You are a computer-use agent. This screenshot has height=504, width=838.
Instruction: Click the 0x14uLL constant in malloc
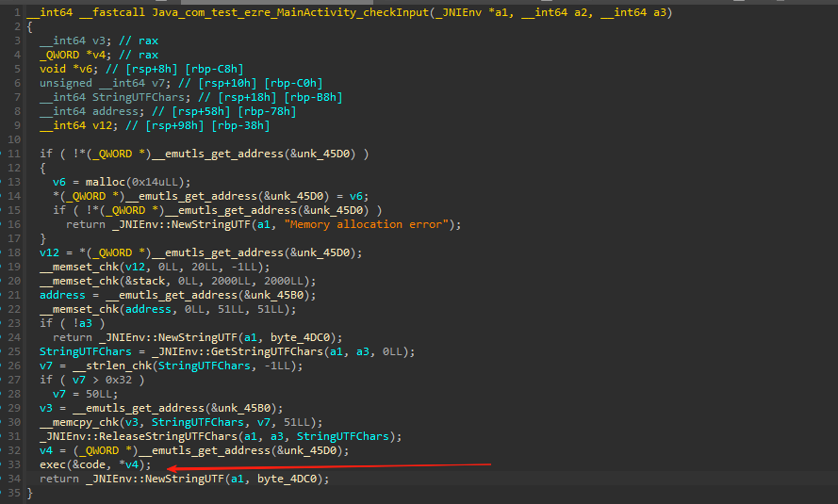(155, 182)
